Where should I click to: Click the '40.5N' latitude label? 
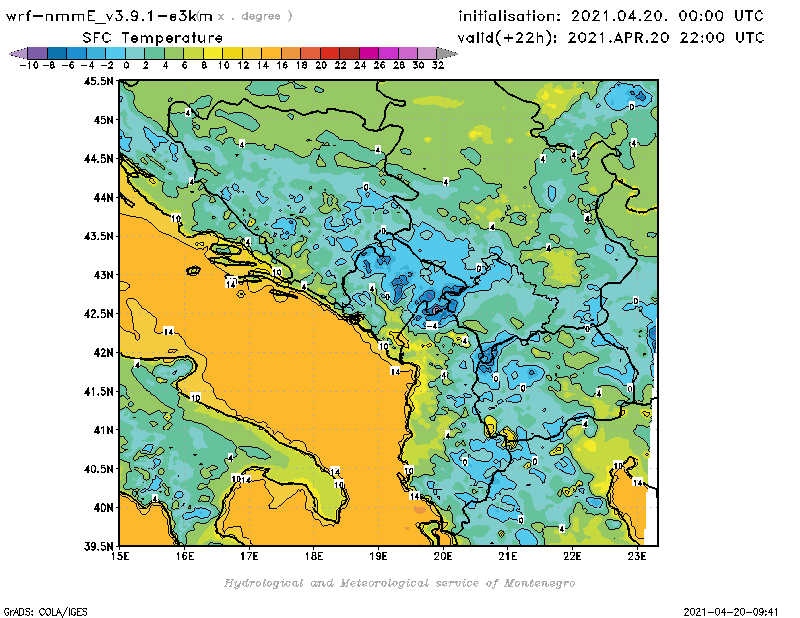(98, 468)
